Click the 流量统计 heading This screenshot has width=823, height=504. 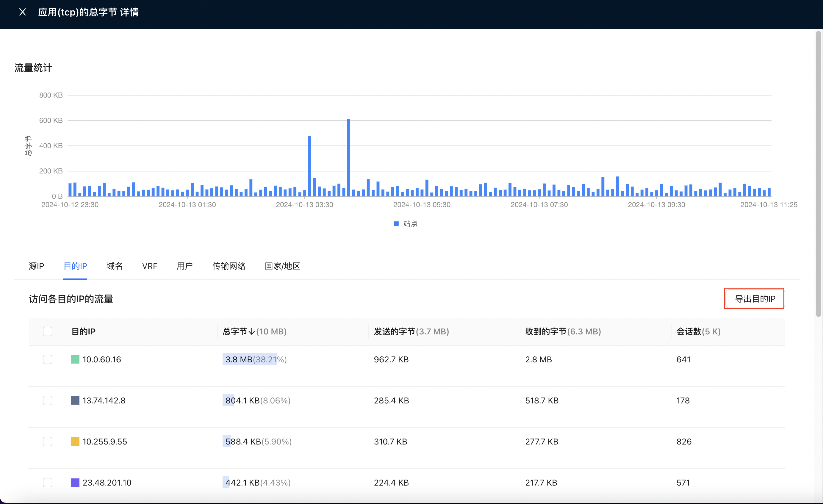[33, 68]
